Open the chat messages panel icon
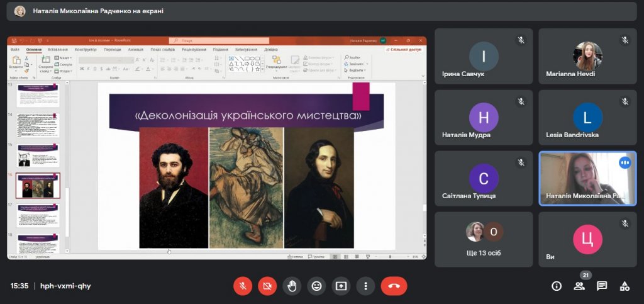The image size is (644, 304). (x=602, y=286)
